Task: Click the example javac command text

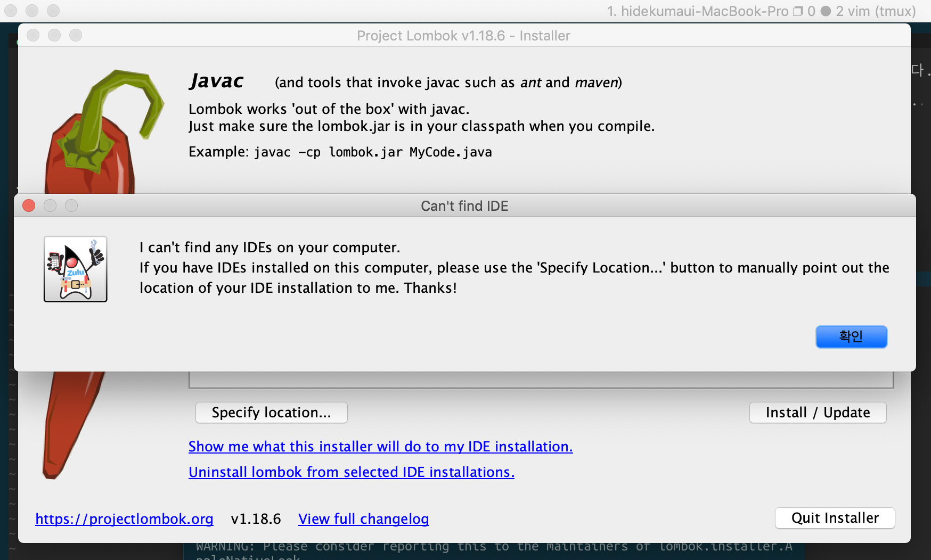Action: pyautogui.click(x=372, y=152)
